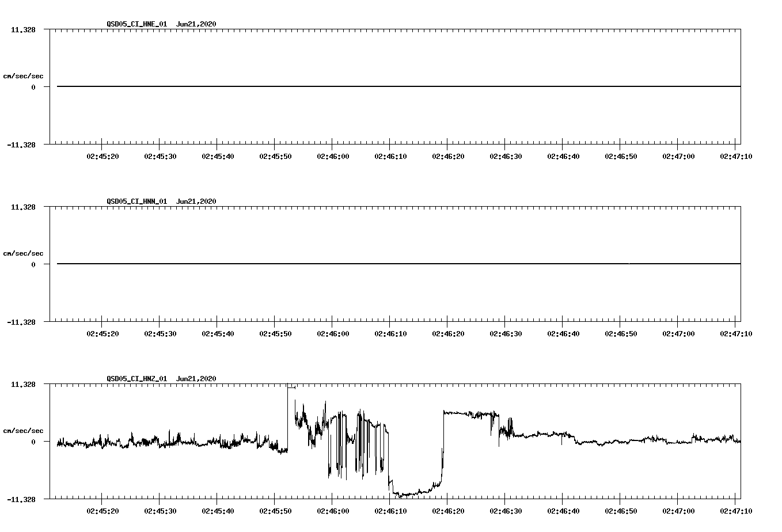The width and height of the screenshot is (782, 532).
Task: Click the -11.328 lower limit of HNN plot
Action: tap(21, 322)
